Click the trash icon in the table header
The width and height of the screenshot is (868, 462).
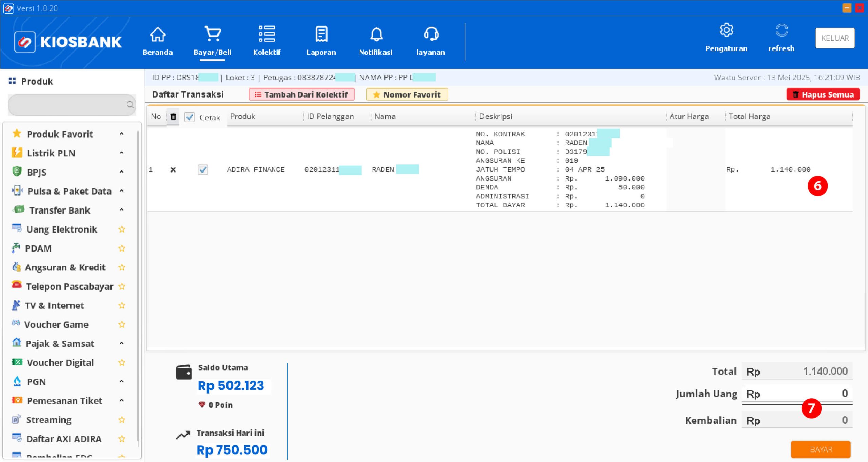pyautogui.click(x=173, y=116)
